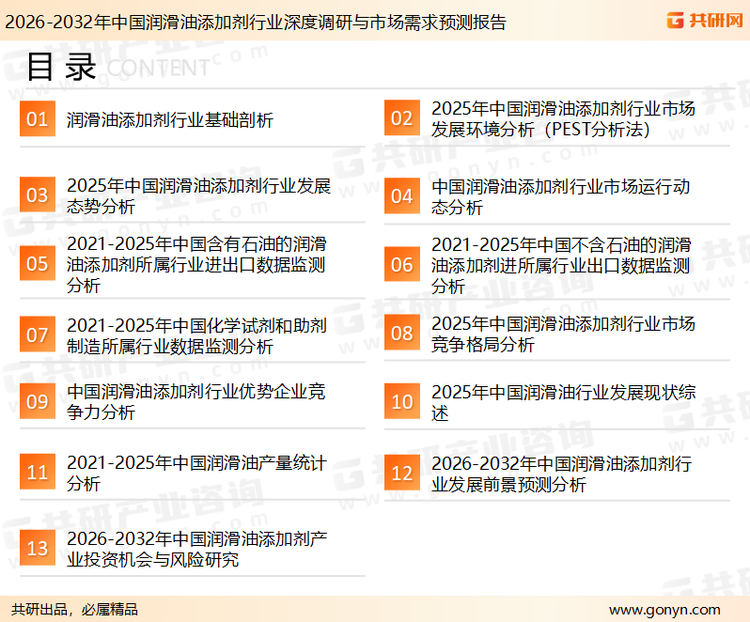
Task: Click the CONTENT subtitle text
Action: point(158,68)
